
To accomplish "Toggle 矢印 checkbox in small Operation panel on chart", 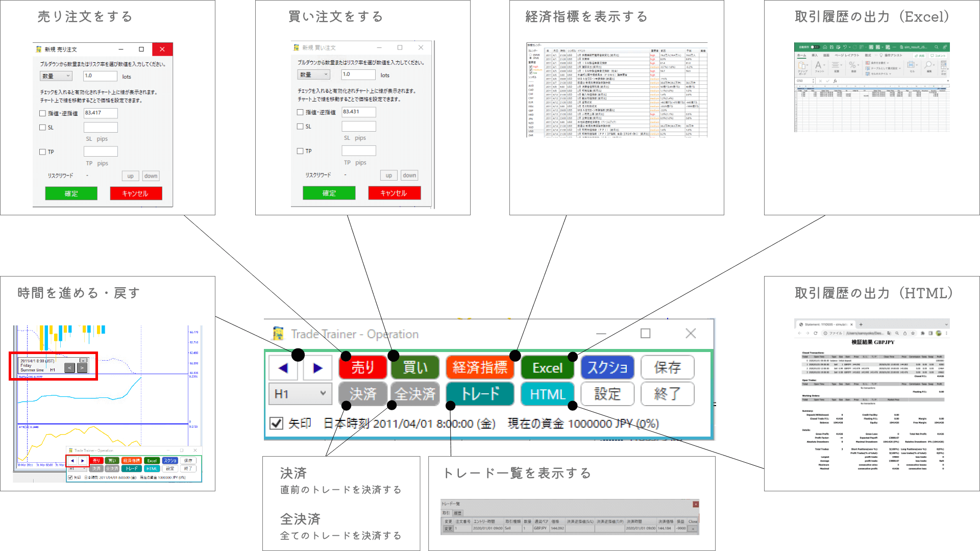I will coord(70,478).
